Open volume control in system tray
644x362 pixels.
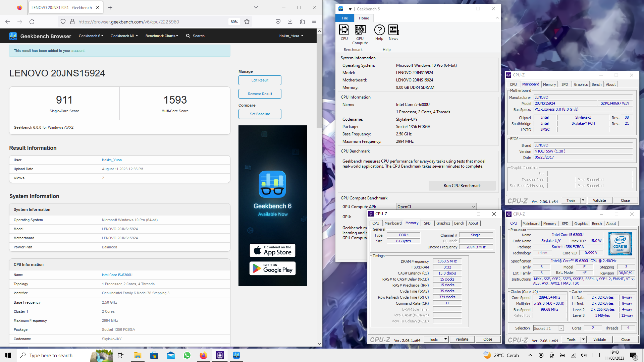[584, 355]
